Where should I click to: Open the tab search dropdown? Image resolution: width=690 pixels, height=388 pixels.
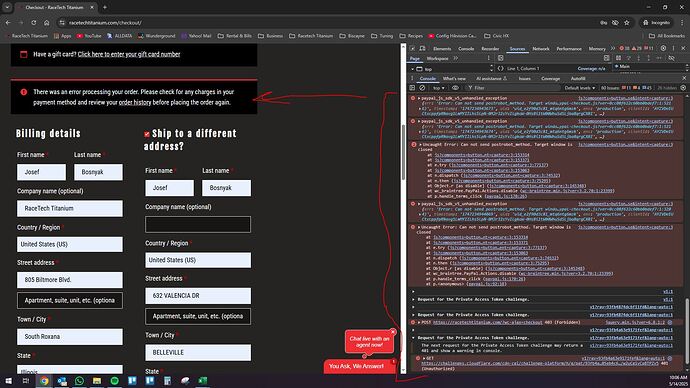(7, 7)
